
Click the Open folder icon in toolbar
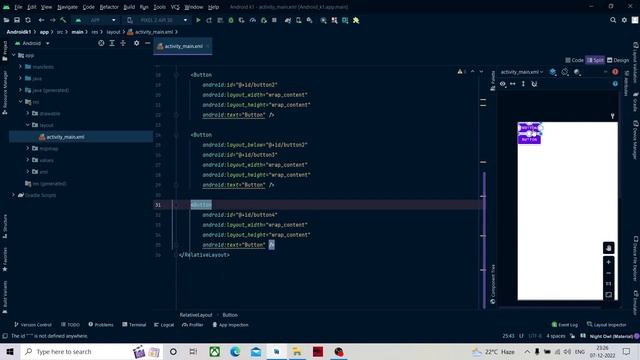(x=6, y=20)
